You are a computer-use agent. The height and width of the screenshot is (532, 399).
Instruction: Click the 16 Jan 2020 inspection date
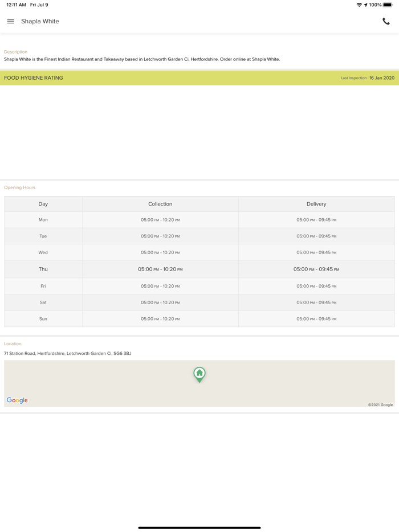382,77
